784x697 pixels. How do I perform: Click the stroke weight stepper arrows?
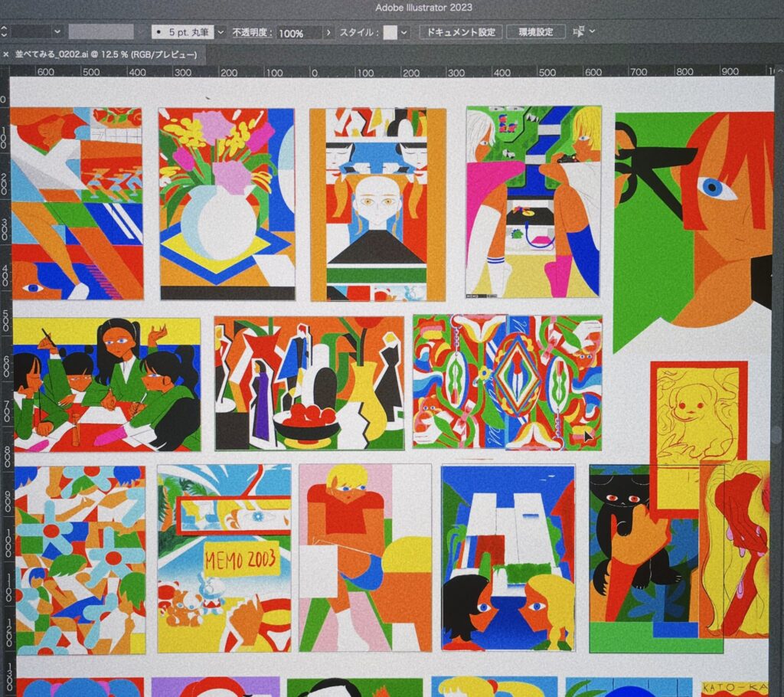click(x=2, y=32)
